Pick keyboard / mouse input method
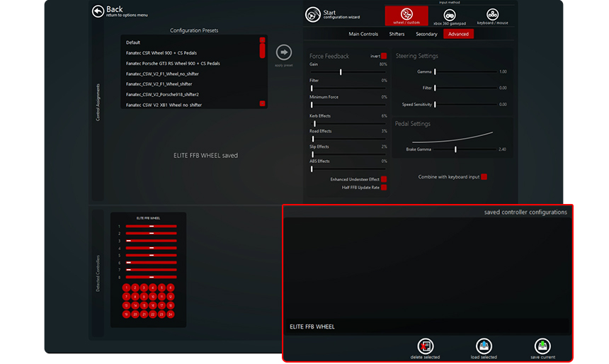Image resolution: width=609 pixels, height=364 pixels. [x=492, y=16]
